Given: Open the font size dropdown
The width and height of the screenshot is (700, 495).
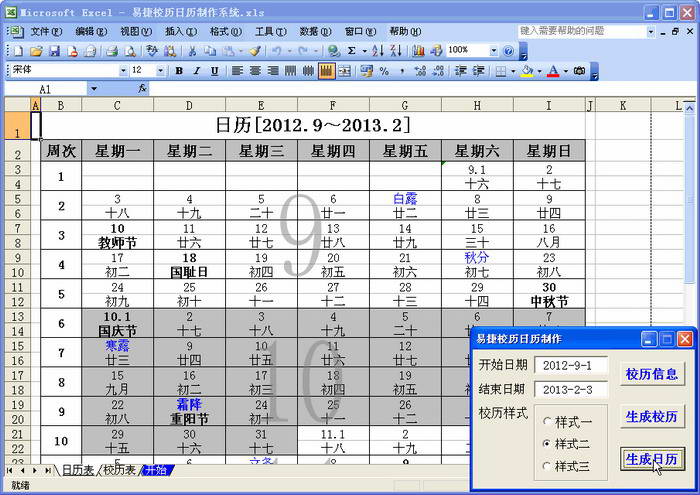Looking at the screenshot, I should point(160,71).
